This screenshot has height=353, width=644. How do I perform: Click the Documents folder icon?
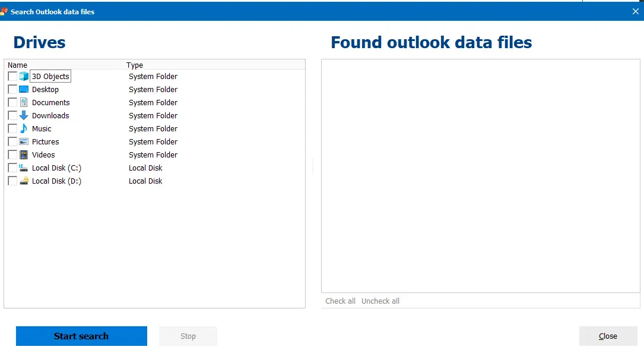(x=24, y=102)
